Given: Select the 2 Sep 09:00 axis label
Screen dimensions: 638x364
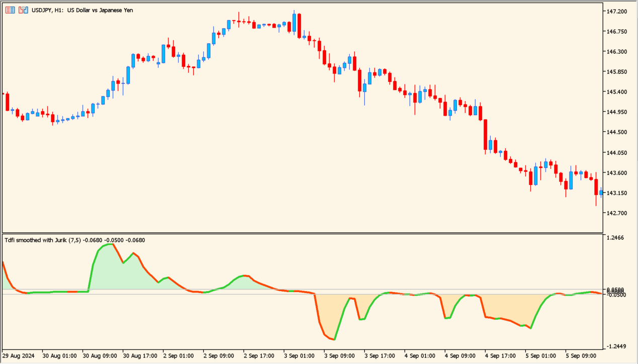Looking at the screenshot, I should [x=218, y=355].
